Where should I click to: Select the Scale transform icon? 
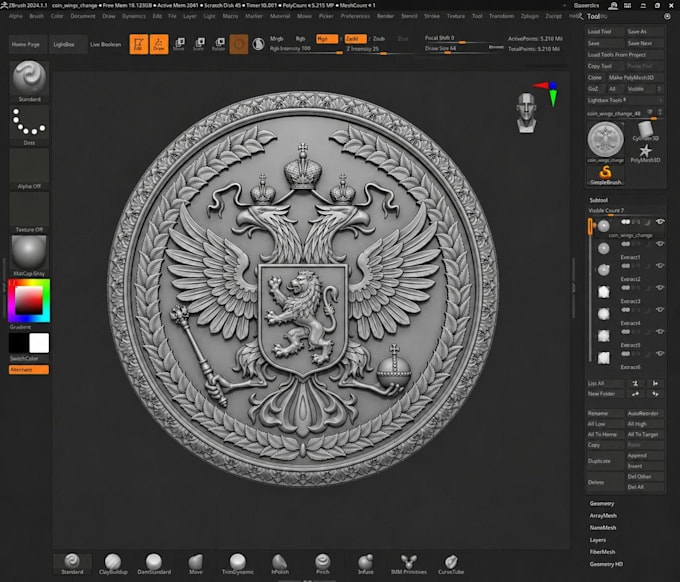coord(199,44)
